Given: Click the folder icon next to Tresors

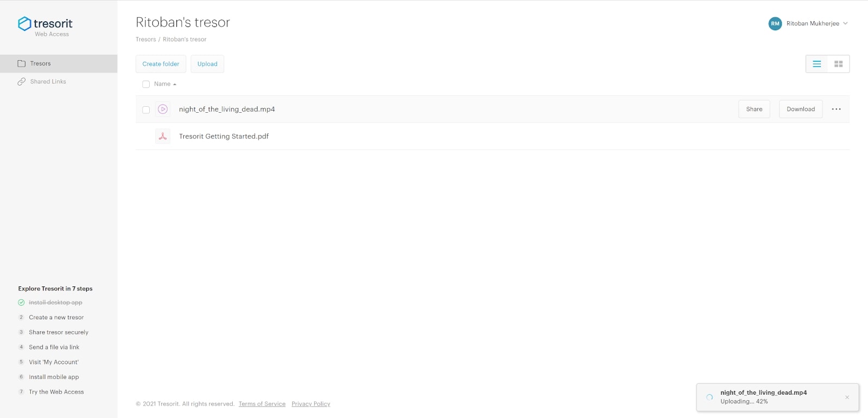Looking at the screenshot, I should [x=21, y=63].
